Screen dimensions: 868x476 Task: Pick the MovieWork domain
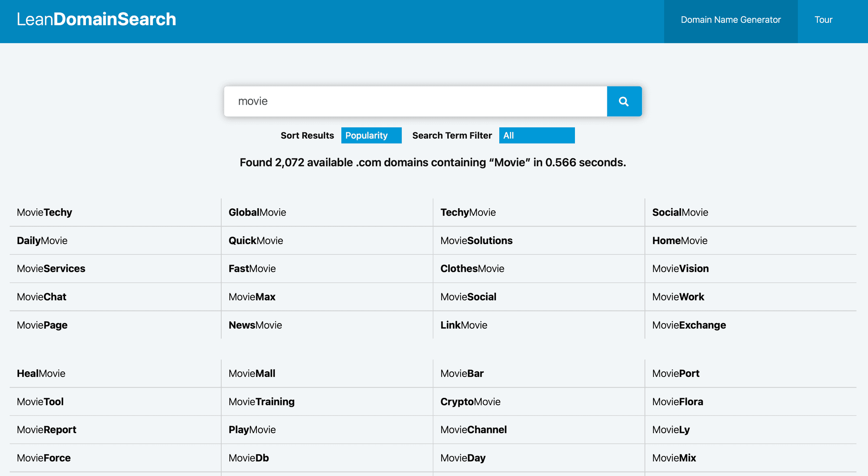pyautogui.click(x=678, y=297)
